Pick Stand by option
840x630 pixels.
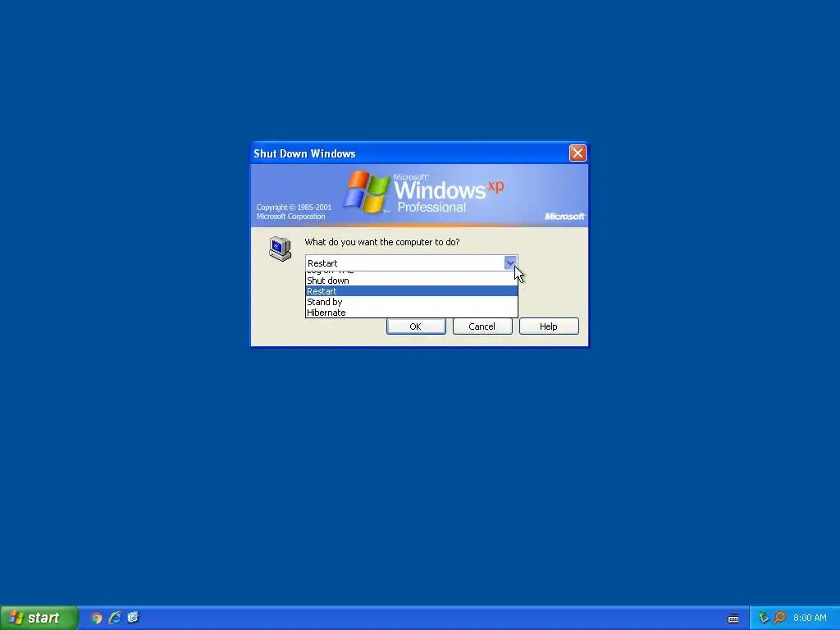(412, 302)
